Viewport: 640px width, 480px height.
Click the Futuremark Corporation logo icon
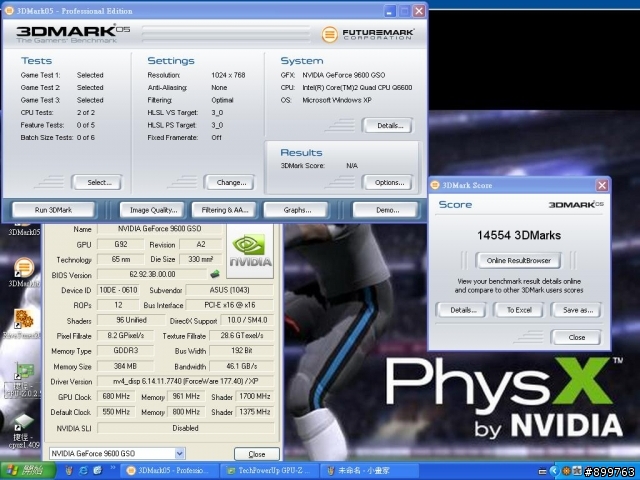click(329, 35)
